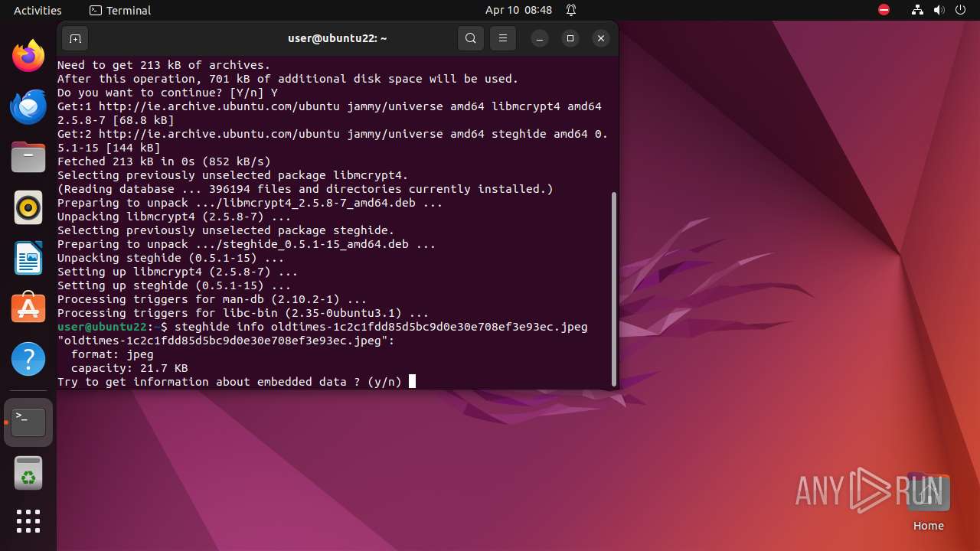Image resolution: width=980 pixels, height=551 pixels.
Task: Click the 'Need to get 213 kB' line
Action: coord(164,65)
